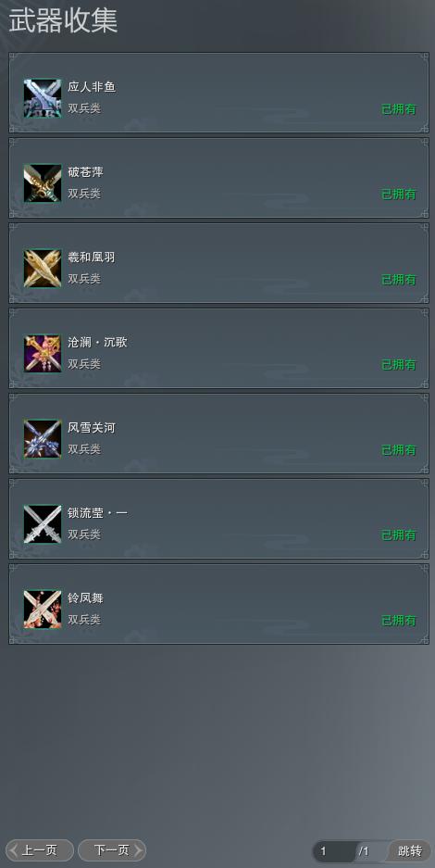Go to next page with 下一页

tap(112, 850)
